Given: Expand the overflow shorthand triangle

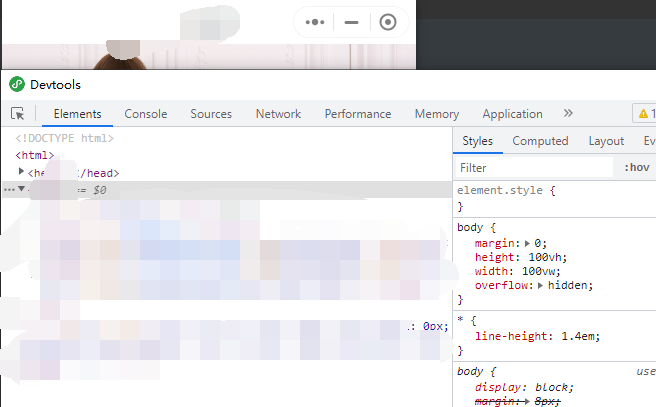Looking at the screenshot, I should pos(541,285).
